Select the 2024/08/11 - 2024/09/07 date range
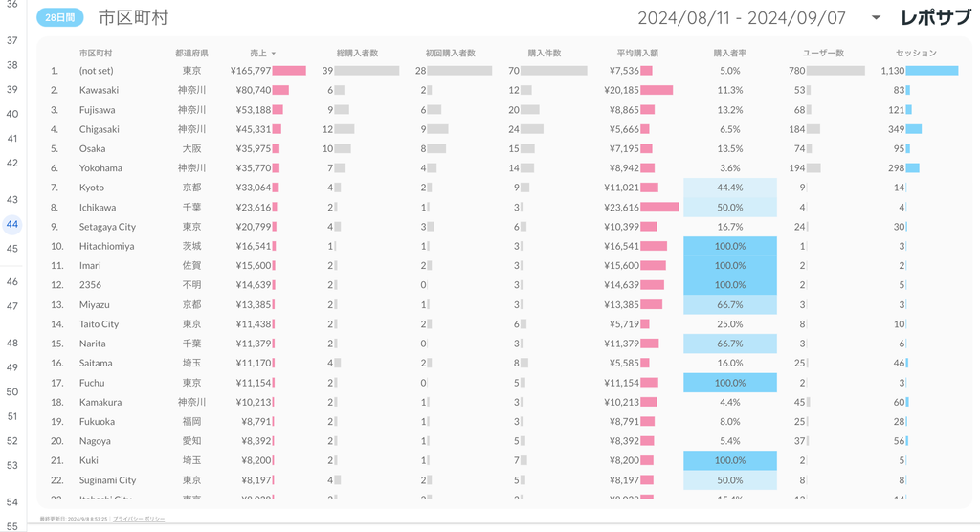Image resolution: width=980 pixels, height=532 pixels. pyautogui.click(x=742, y=18)
